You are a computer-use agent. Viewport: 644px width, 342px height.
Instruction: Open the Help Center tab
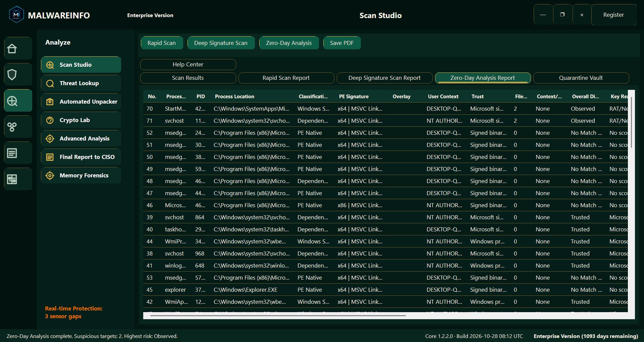(x=188, y=64)
